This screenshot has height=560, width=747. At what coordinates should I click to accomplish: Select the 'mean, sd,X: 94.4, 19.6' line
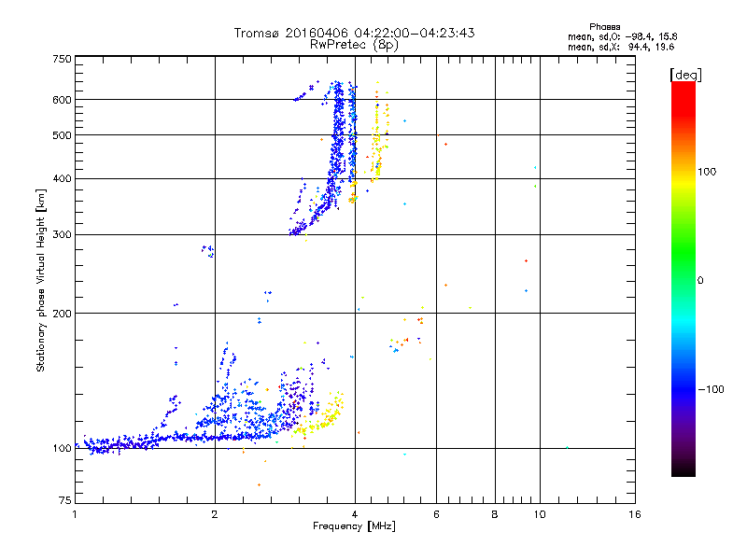[x=621, y=47]
